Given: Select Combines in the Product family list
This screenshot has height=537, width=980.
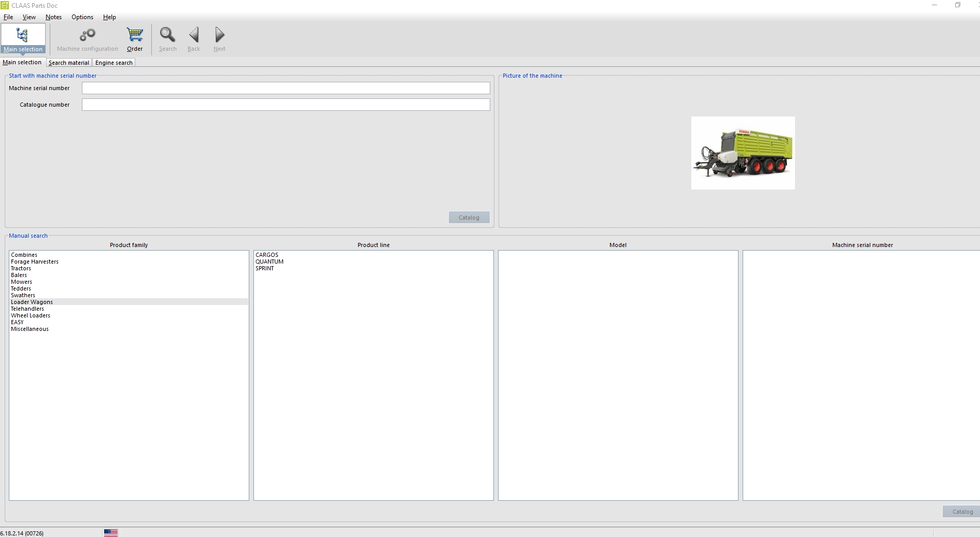Looking at the screenshot, I should coord(24,254).
